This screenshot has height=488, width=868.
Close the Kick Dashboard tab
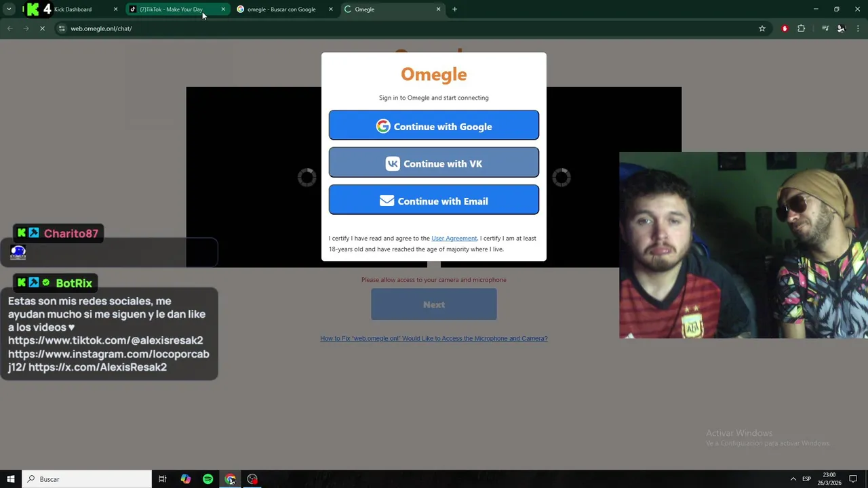point(115,9)
